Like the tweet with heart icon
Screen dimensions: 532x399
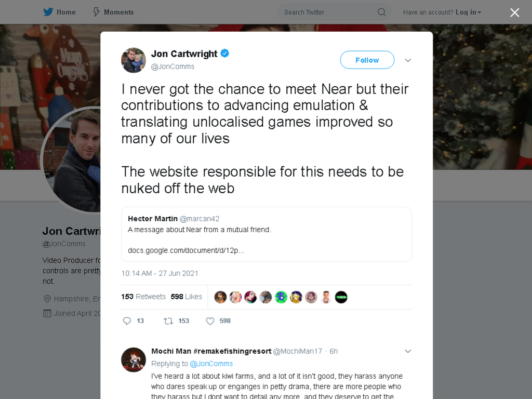point(210,321)
